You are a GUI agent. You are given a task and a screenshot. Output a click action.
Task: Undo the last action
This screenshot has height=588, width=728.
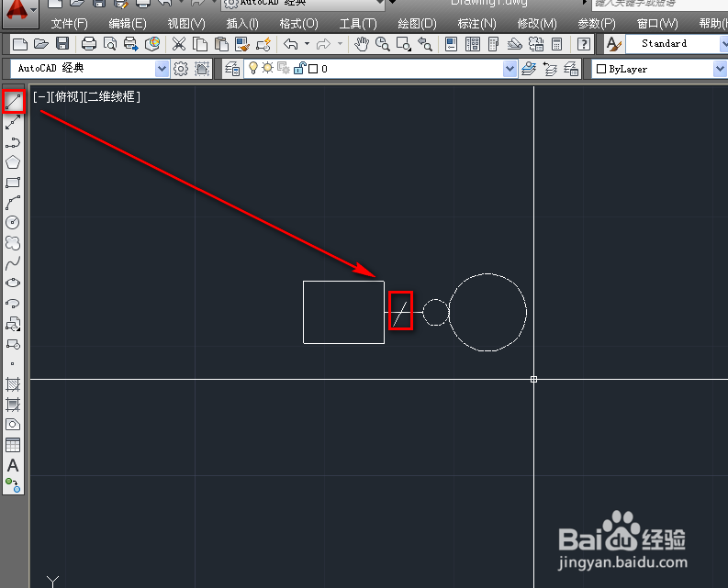pos(291,45)
